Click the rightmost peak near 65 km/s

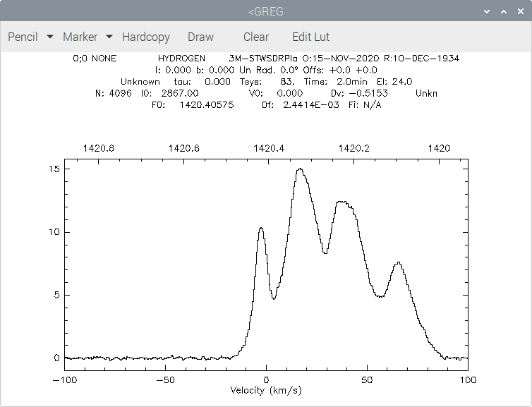tap(399, 262)
